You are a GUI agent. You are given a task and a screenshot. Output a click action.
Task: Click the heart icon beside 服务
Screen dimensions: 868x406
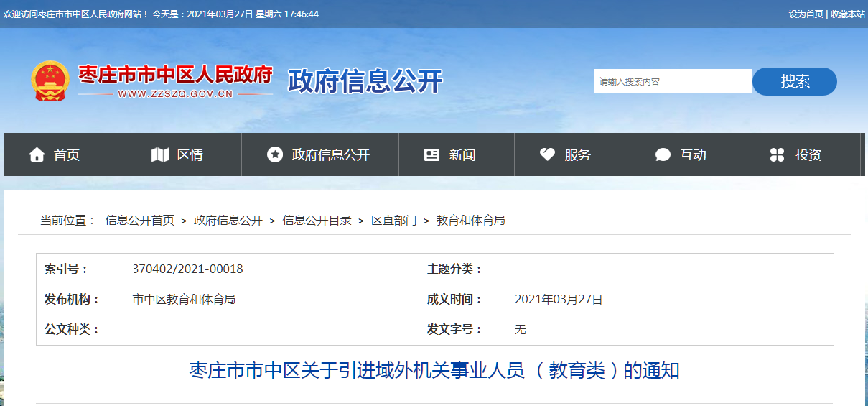tap(548, 154)
